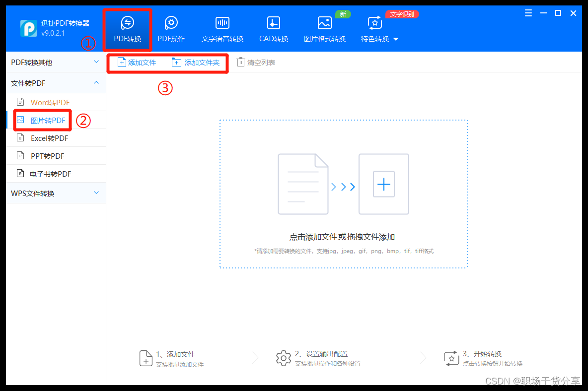The width and height of the screenshot is (588, 391).
Task: Expand the WPS文件转换 section
Action: (56, 193)
